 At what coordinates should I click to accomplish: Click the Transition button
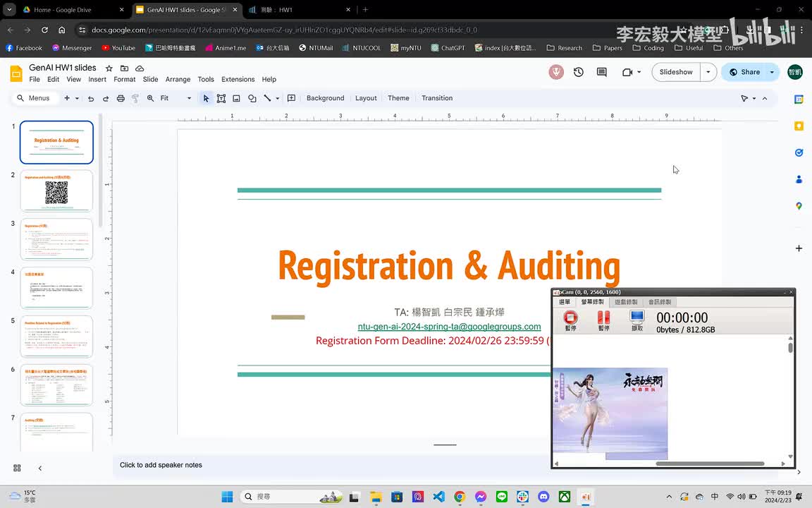point(436,98)
